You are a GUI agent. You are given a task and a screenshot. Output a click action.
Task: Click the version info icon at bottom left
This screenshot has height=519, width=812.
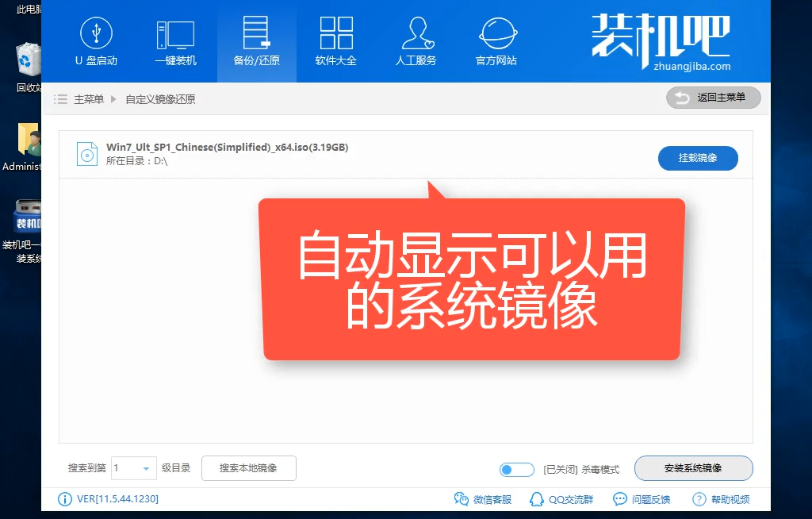coord(64,499)
